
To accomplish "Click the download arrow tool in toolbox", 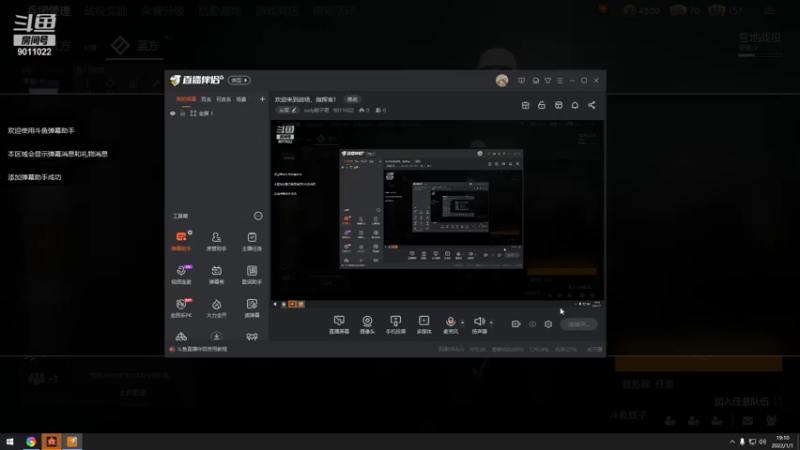I will (216, 336).
